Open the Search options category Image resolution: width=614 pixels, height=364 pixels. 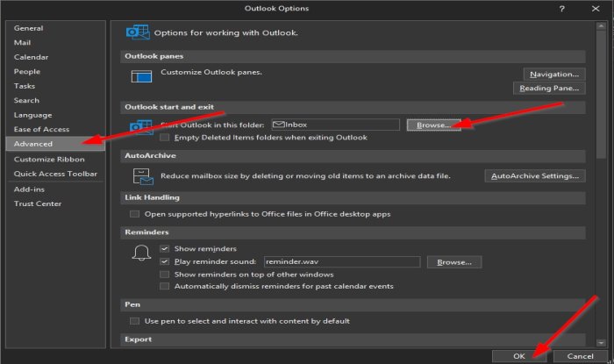point(55,101)
